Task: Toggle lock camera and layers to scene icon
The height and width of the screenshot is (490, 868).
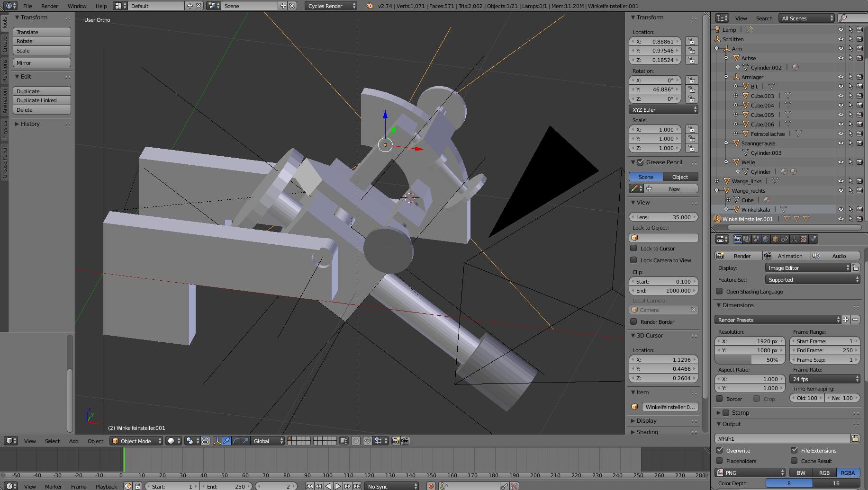Action: click(344, 441)
